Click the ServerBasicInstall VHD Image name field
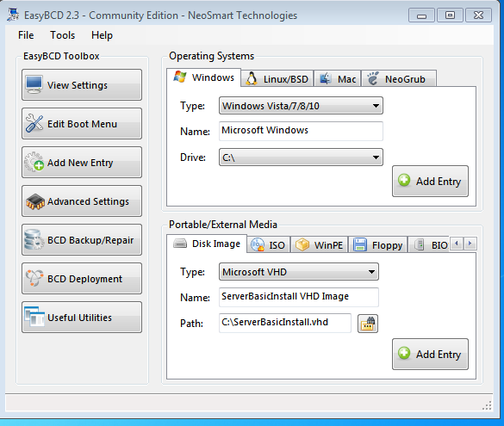This screenshot has width=504, height=426. 299,297
